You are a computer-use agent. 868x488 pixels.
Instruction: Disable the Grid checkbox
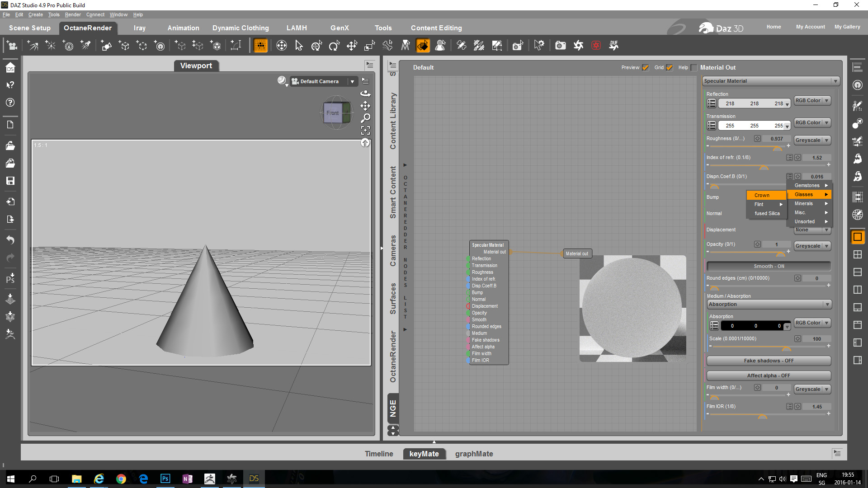tap(669, 68)
